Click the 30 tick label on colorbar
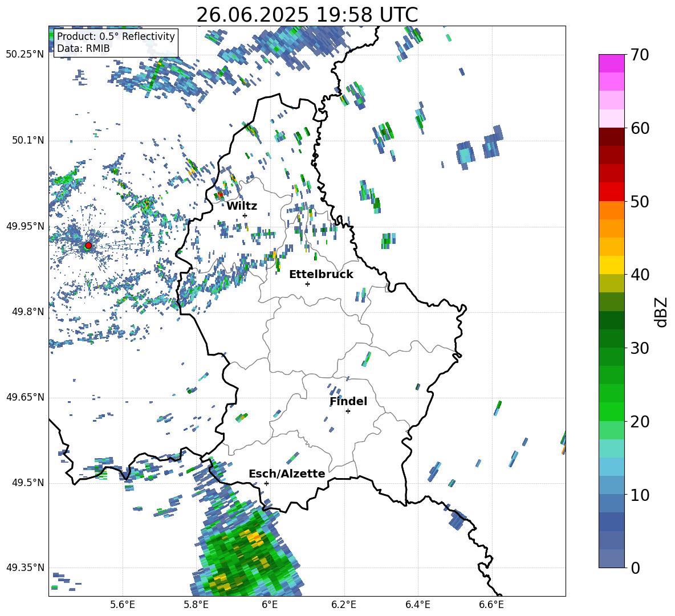The width and height of the screenshot is (675, 616). pyautogui.click(x=640, y=348)
